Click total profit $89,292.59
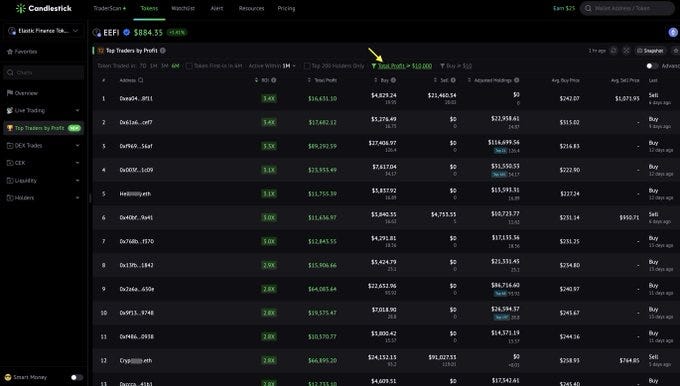This screenshot has height=386, width=680. click(322, 146)
